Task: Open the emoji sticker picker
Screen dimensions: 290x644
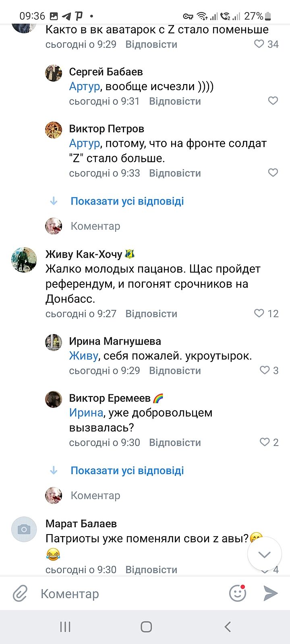Action: [x=238, y=593]
